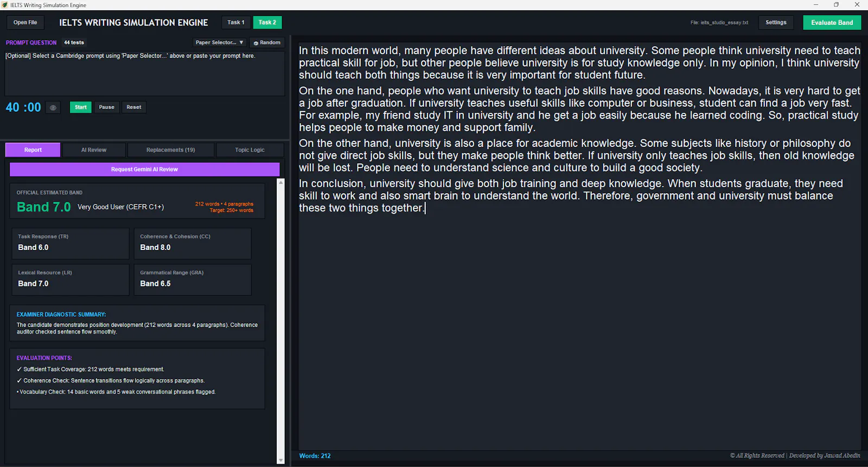Switch to Task 1
This screenshot has width=868, height=467.
[236, 22]
